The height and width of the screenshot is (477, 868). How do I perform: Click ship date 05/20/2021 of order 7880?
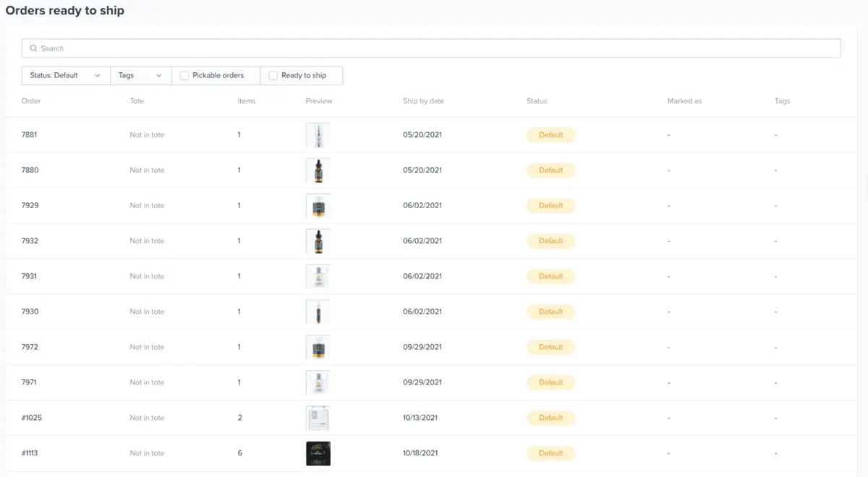tap(422, 171)
